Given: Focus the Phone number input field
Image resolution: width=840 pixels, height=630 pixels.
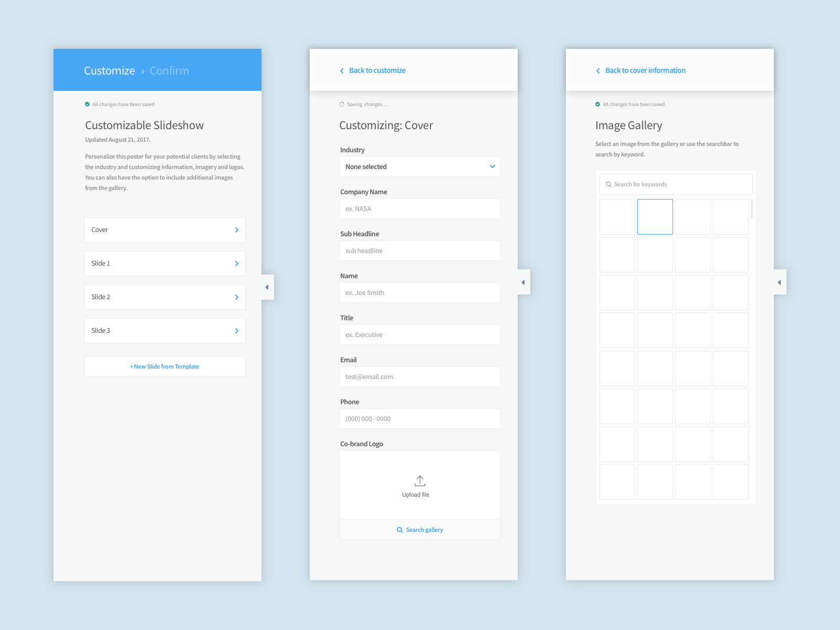Looking at the screenshot, I should pyautogui.click(x=420, y=418).
